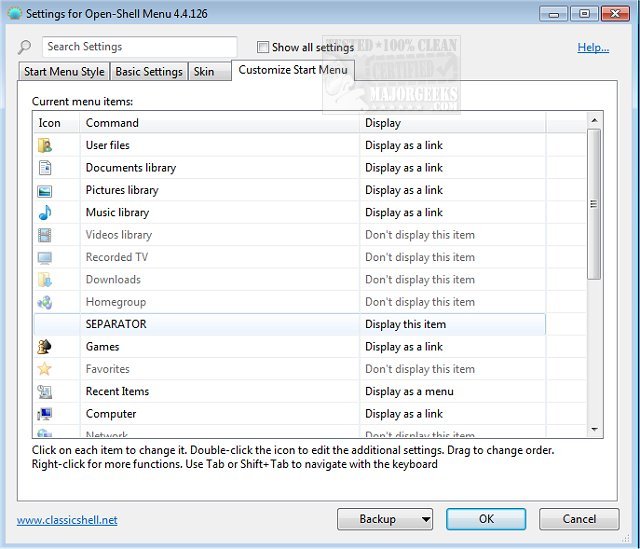Click the User files folder icon
The width and height of the screenshot is (640, 549).
(x=44, y=145)
